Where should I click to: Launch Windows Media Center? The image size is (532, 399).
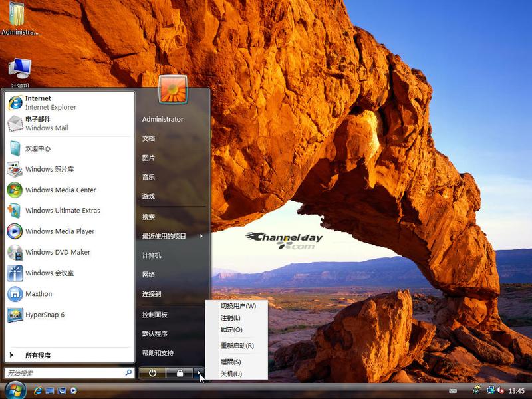click(x=69, y=190)
